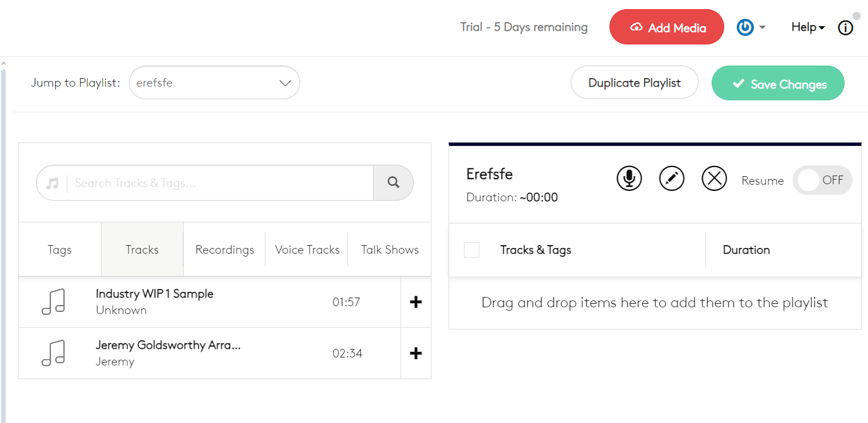868x423 pixels.
Task: Add Jeremy Goldsworthy track with plus icon
Action: tap(416, 353)
